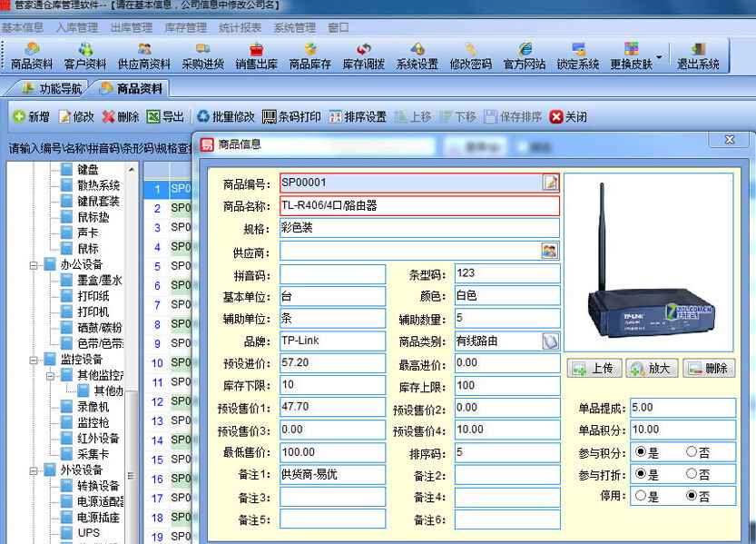Image resolution: width=756 pixels, height=544 pixels.
Task: Select UPS in the category tree
Action: 89,533
